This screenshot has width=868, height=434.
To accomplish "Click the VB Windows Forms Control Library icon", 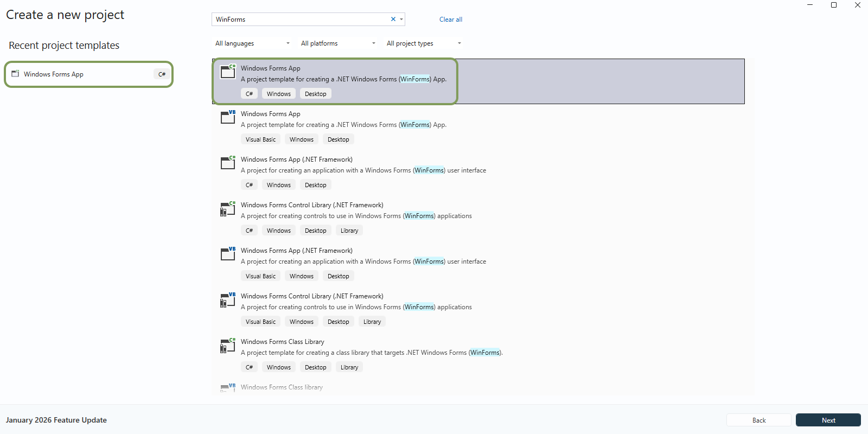I will click(228, 299).
